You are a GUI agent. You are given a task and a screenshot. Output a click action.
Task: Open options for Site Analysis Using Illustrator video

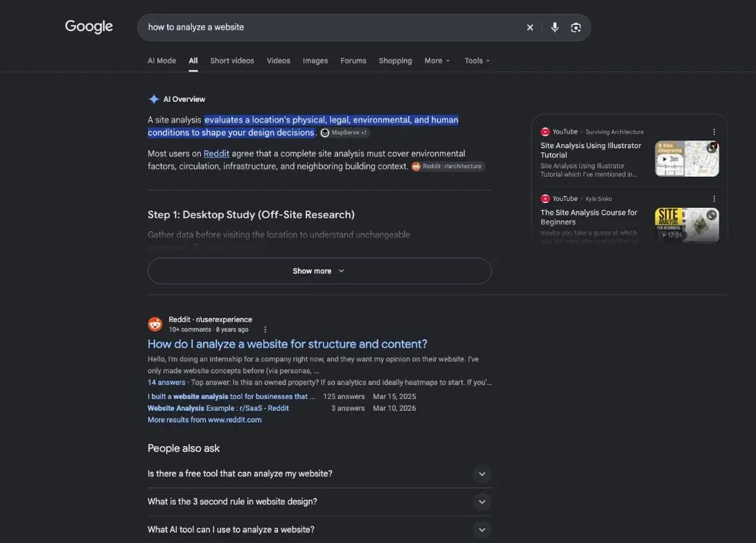pos(714,132)
